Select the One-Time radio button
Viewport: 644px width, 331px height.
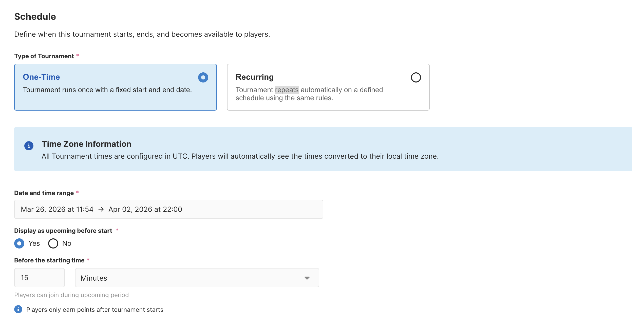pos(203,77)
